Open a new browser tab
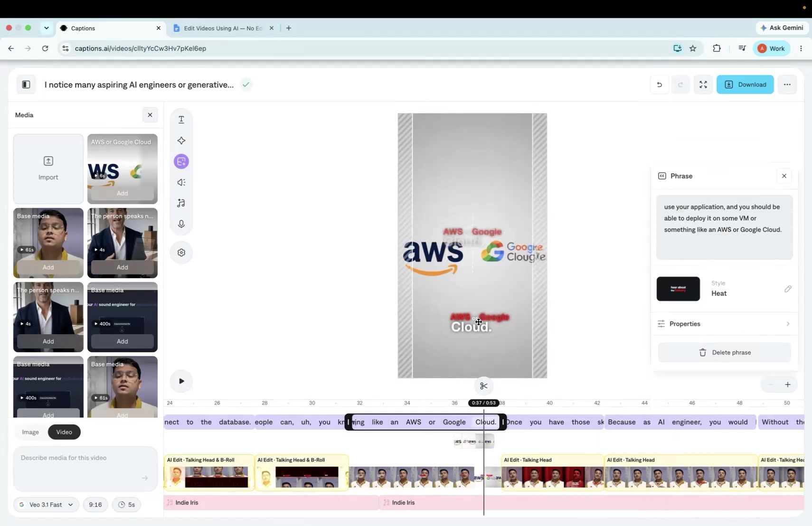Viewport: 812px width, 526px height. tap(288, 28)
